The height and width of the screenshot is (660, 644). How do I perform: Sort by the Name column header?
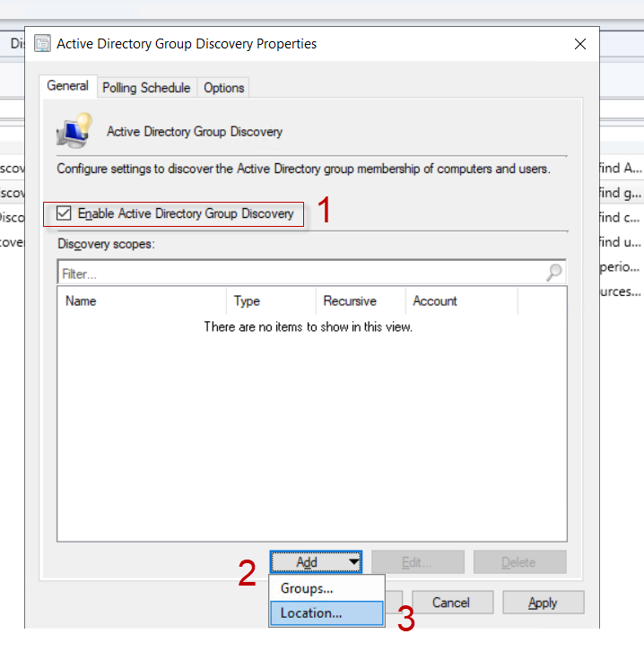click(x=142, y=301)
